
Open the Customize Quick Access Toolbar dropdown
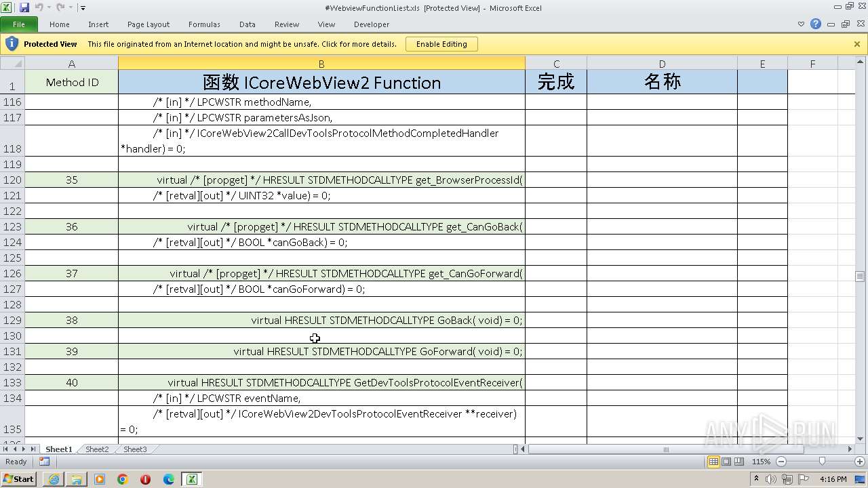point(83,8)
